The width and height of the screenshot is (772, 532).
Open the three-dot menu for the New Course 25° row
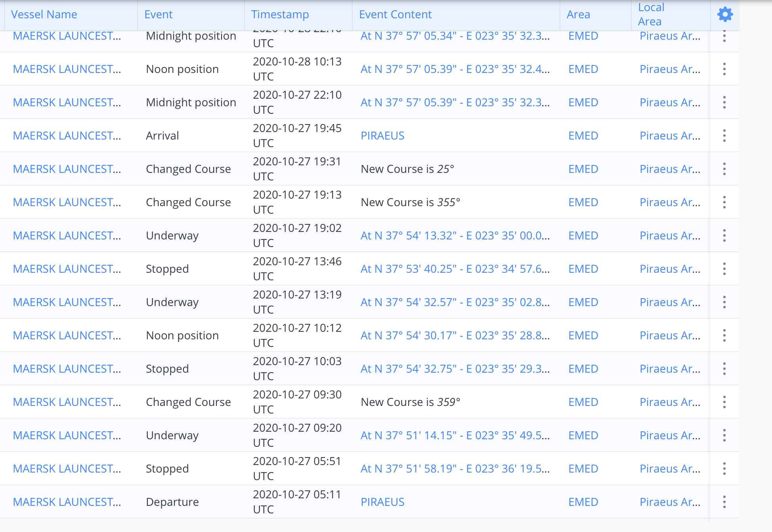pos(724,169)
